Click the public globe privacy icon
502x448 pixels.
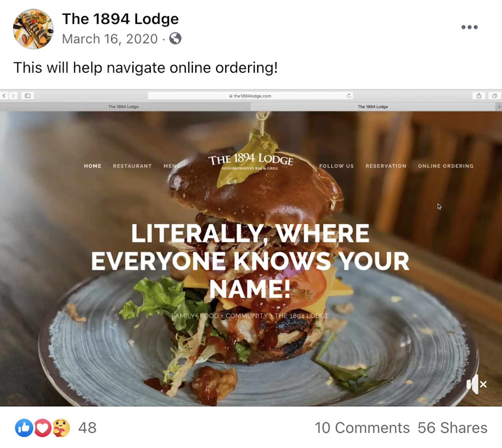(175, 38)
